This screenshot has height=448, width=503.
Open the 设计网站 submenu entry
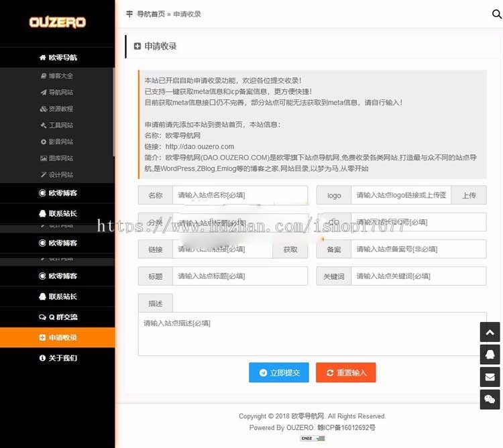click(57, 175)
